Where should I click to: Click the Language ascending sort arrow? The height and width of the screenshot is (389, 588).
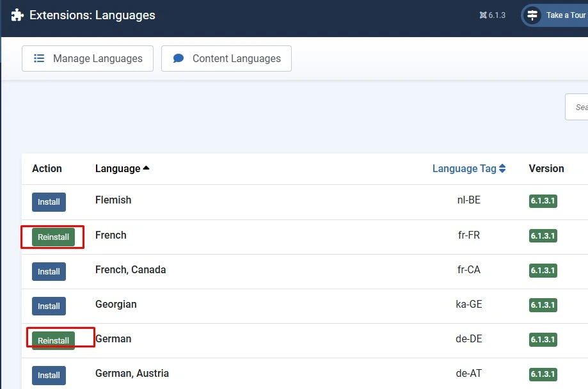pos(147,168)
